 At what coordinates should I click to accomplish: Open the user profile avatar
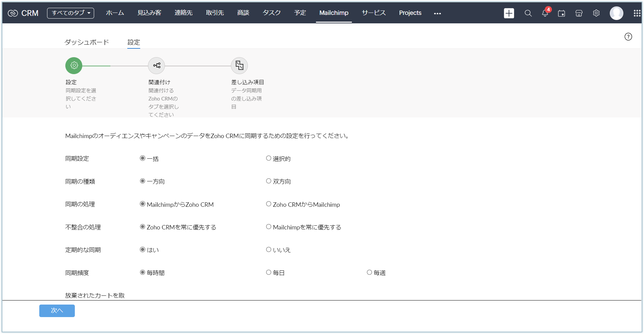tap(616, 13)
